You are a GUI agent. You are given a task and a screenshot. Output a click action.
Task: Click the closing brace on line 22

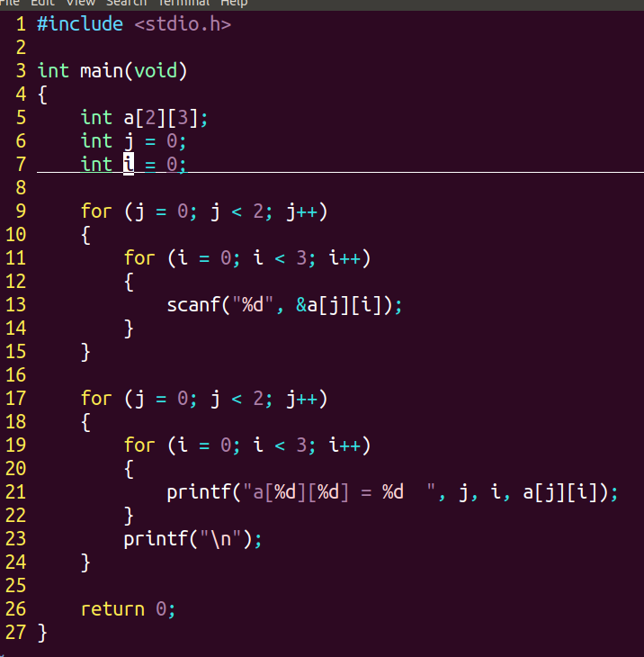coord(129,516)
